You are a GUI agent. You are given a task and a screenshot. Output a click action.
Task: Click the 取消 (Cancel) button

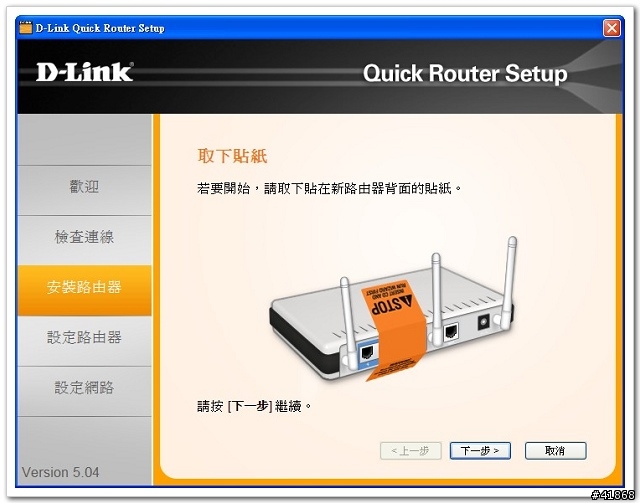556,450
